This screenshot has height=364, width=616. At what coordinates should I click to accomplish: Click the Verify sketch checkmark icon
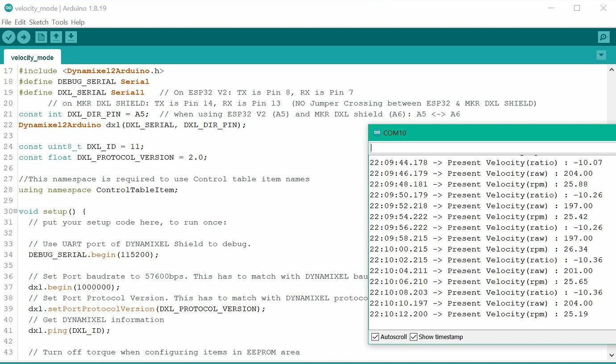click(x=8, y=37)
